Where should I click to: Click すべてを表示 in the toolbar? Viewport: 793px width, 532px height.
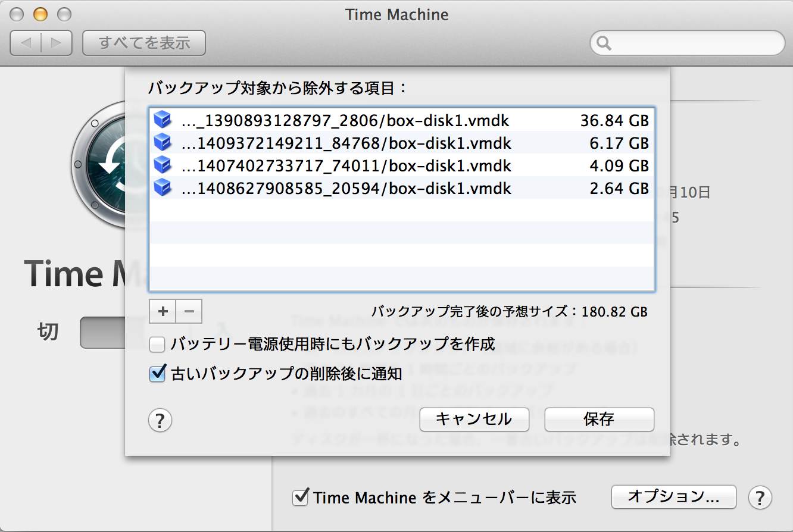click(x=144, y=43)
